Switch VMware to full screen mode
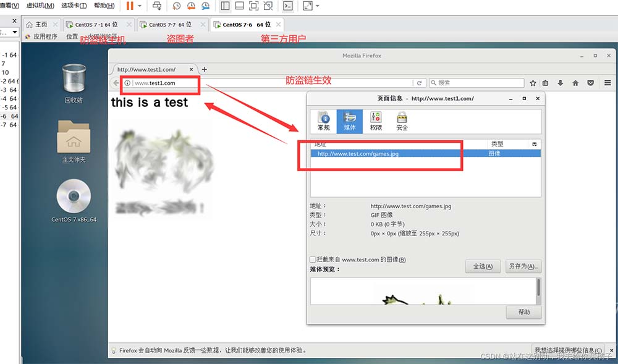618x364 pixels. tap(254, 6)
